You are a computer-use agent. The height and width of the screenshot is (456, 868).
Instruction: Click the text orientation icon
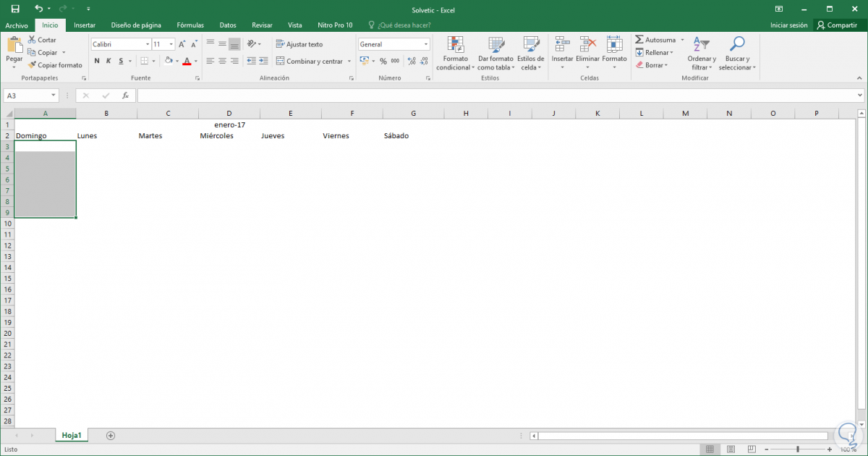tap(253, 44)
